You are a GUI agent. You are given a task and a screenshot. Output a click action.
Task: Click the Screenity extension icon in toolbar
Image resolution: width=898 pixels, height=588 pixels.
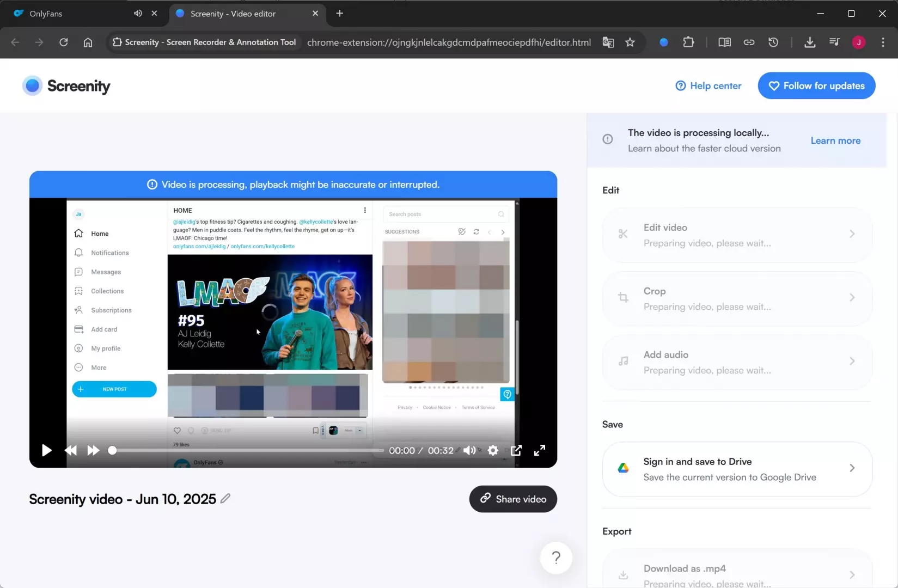(664, 42)
